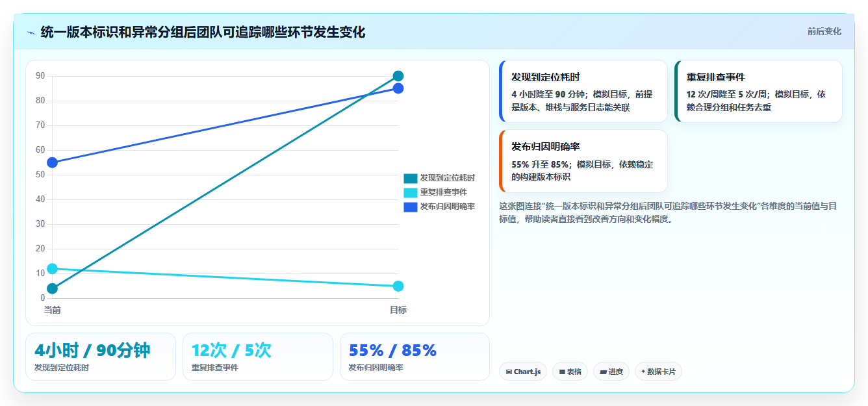Click the 4小时 / 90分钟 stat card

pyautogui.click(x=101, y=357)
